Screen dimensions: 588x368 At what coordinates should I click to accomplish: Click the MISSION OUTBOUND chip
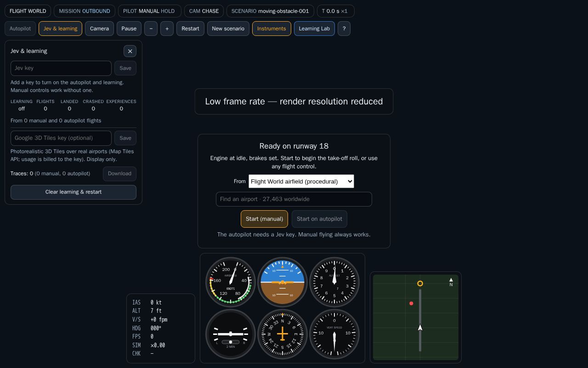(85, 11)
